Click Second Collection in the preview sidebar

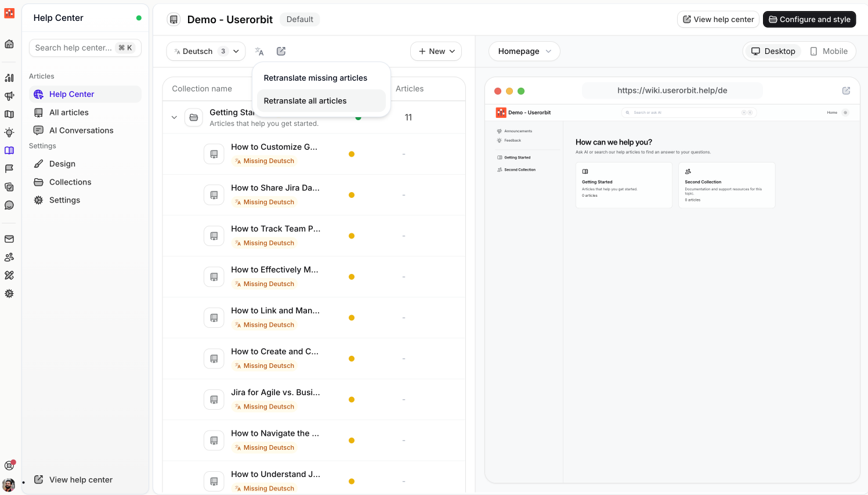(516, 170)
